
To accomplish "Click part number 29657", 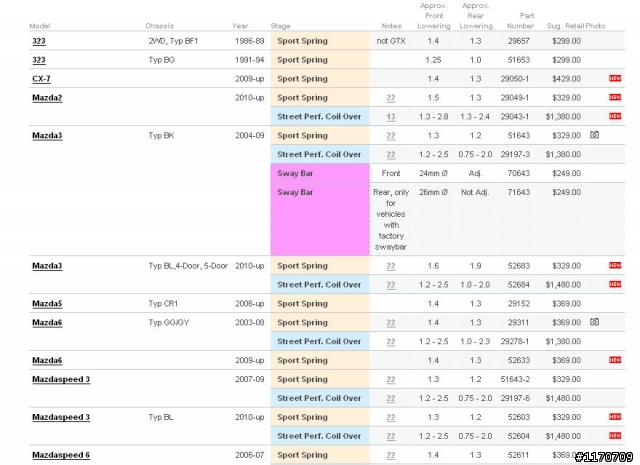I will pyautogui.click(x=518, y=41).
